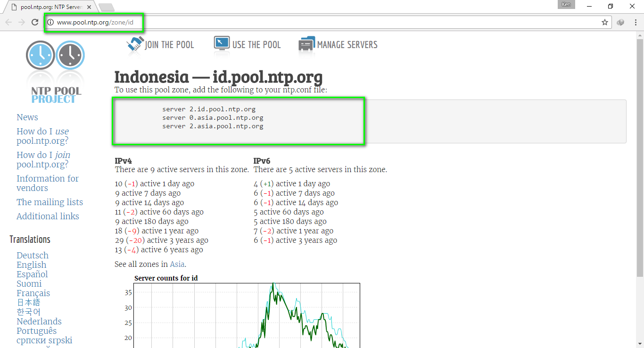Click the extension icon beside the menu

pyautogui.click(x=620, y=22)
